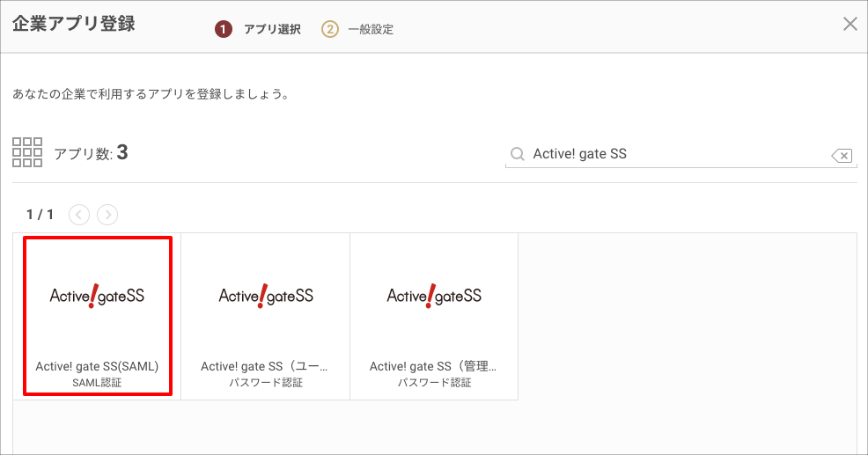The height and width of the screenshot is (455, 868).
Task: Click the アプリ数: 3 count text
Action: tap(91, 152)
